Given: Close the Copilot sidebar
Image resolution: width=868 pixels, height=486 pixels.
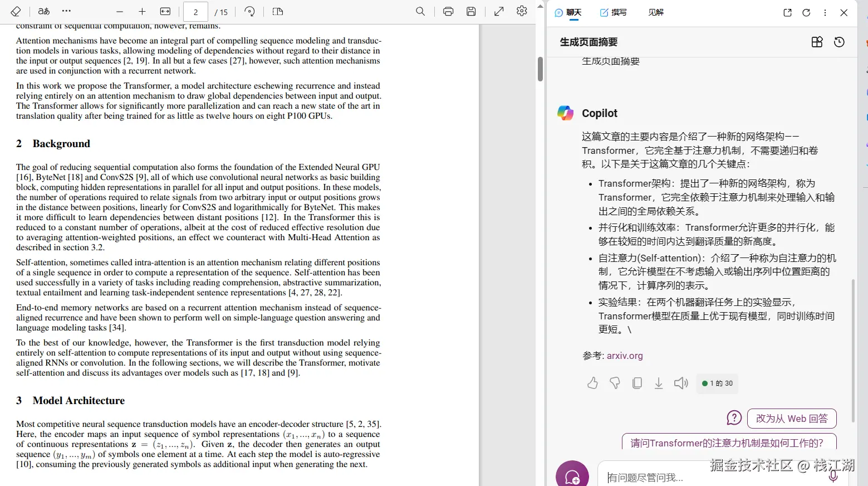Looking at the screenshot, I should click(x=844, y=12).
